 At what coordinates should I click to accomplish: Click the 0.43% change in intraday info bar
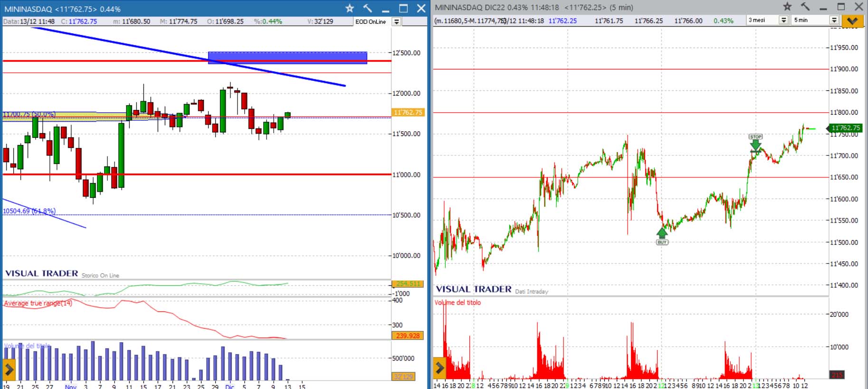coord(723,21)
